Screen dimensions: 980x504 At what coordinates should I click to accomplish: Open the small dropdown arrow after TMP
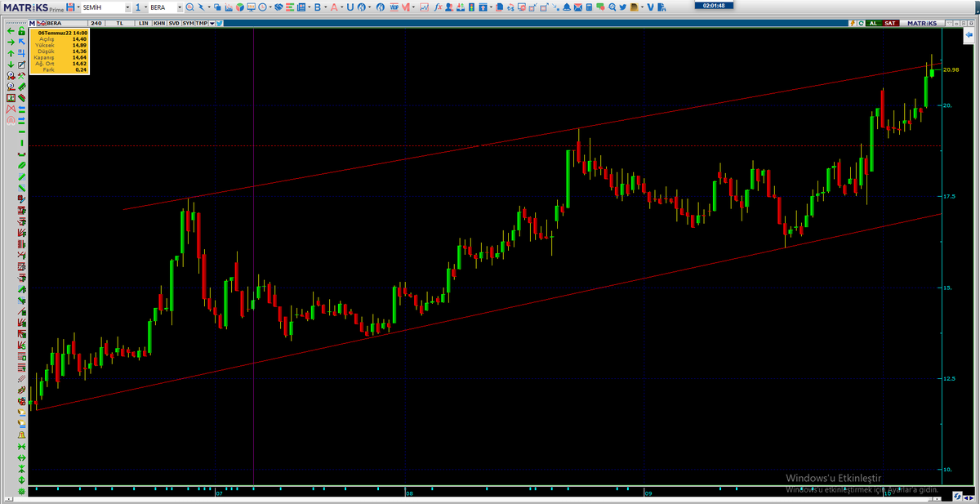[212, 23]
